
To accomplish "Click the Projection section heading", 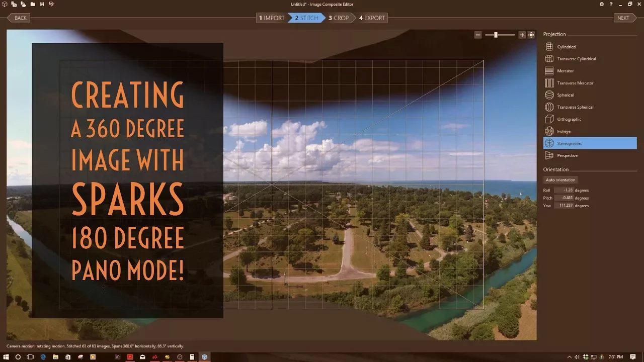I will (554, 34).
